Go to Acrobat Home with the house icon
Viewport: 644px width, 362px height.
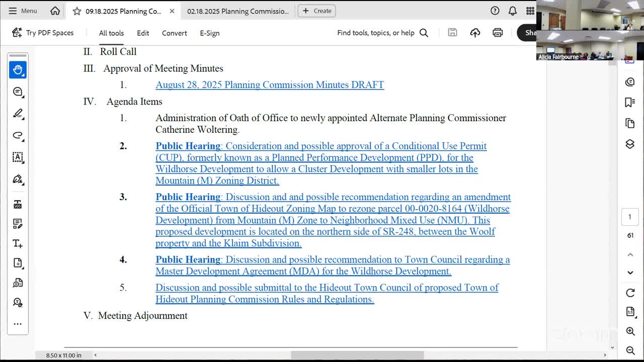(55, 11)
